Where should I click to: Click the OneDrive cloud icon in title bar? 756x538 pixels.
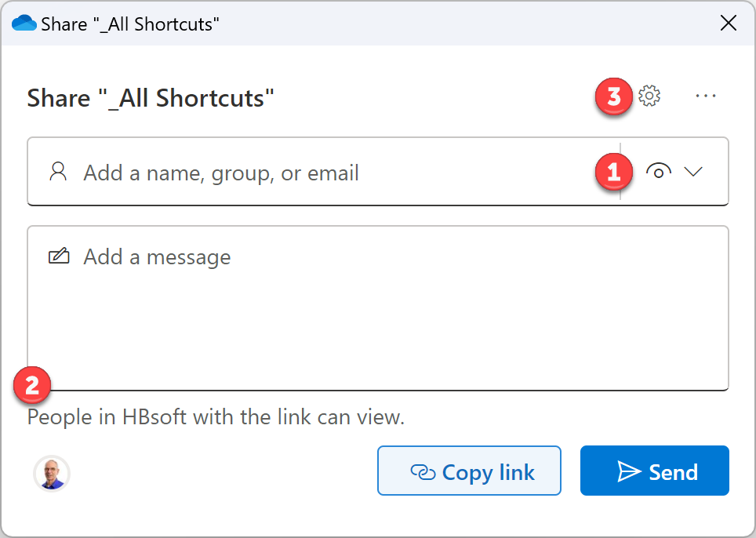click(x=24, y=24)
